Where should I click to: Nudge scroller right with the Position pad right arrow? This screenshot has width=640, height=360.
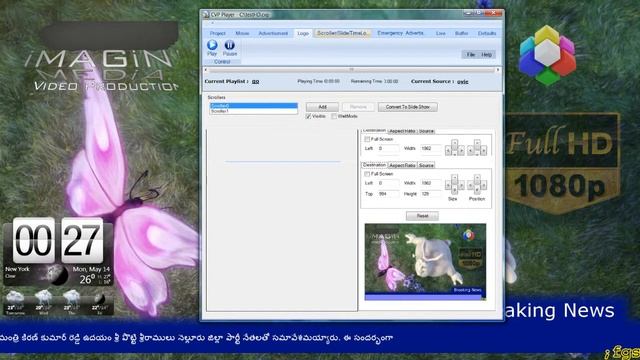click(483, 185)
